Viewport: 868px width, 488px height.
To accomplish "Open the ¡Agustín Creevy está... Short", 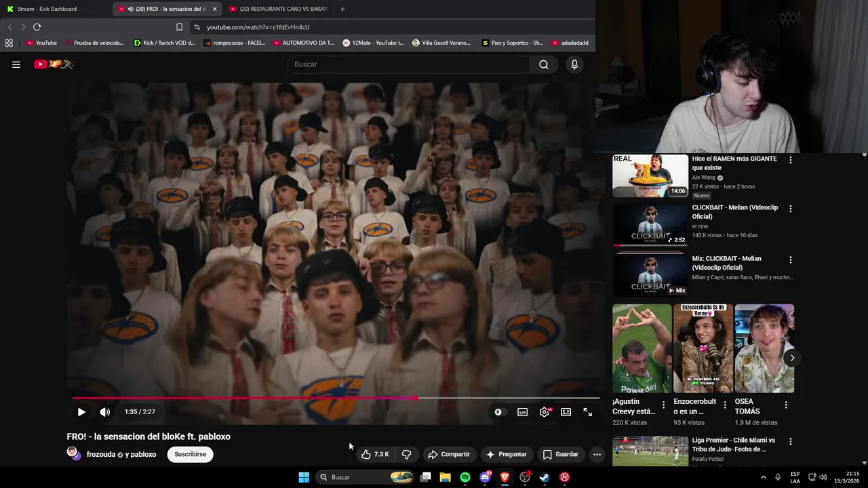I will [x=642, y=348].
